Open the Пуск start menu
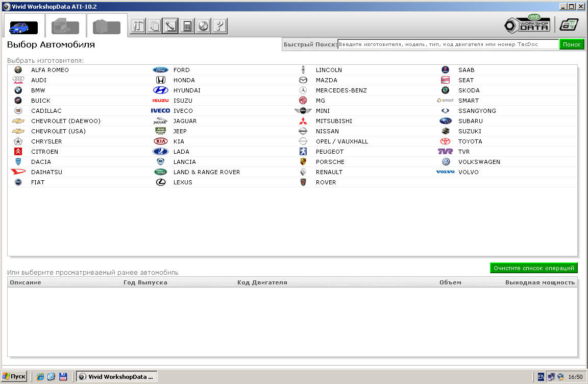Screen dimensions: 588x384 coord(14,376)
